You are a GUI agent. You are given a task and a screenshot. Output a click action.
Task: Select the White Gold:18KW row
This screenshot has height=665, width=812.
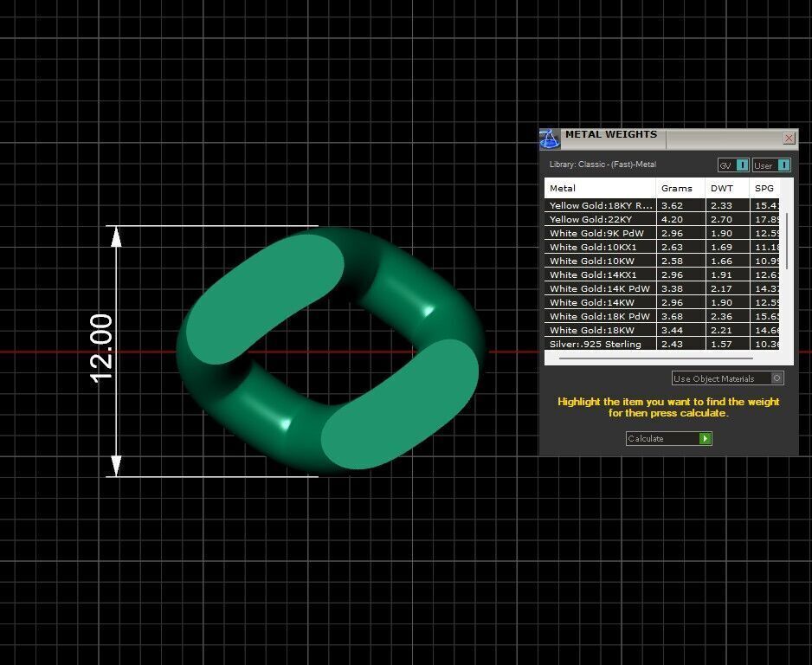point(662,331)
